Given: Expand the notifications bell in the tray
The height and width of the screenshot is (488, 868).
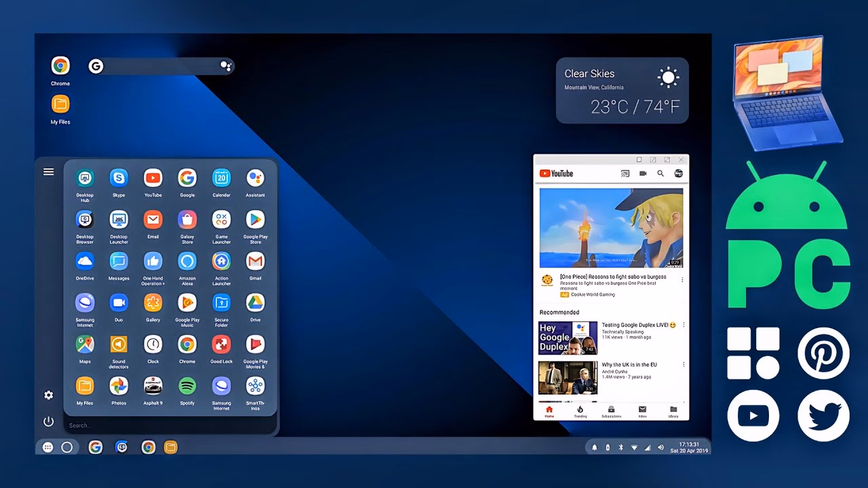Looking at the screenshot, I should coord(594,447).
